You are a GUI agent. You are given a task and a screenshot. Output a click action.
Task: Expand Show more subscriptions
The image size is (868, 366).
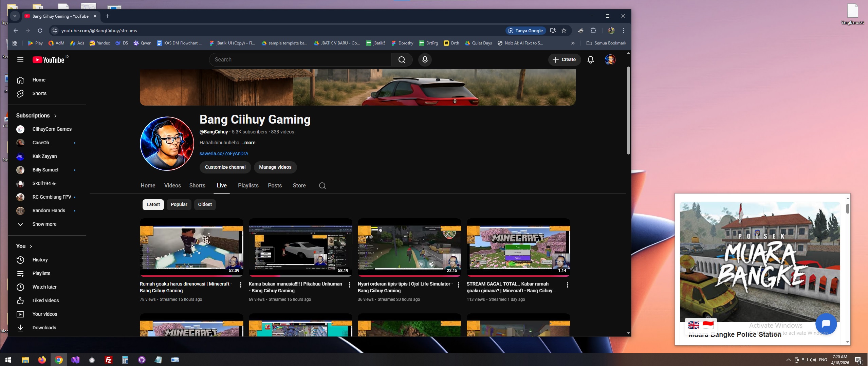[x=47, y=224]
